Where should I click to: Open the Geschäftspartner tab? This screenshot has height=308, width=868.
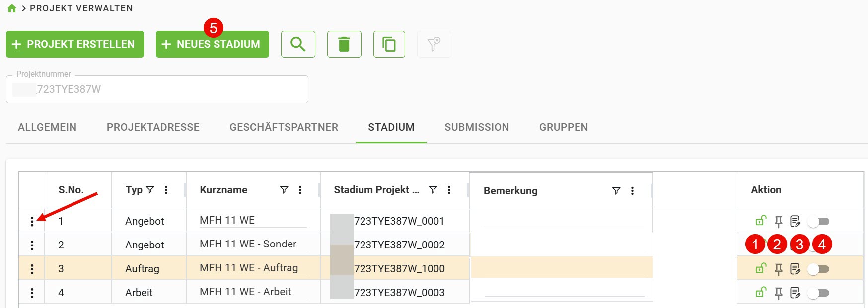284,127
